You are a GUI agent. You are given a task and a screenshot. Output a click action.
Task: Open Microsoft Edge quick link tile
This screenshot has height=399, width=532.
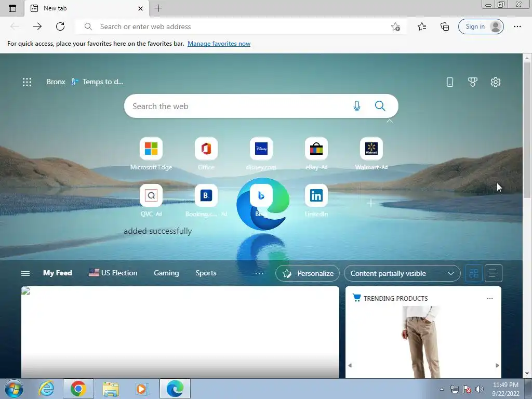pos(151,154)
